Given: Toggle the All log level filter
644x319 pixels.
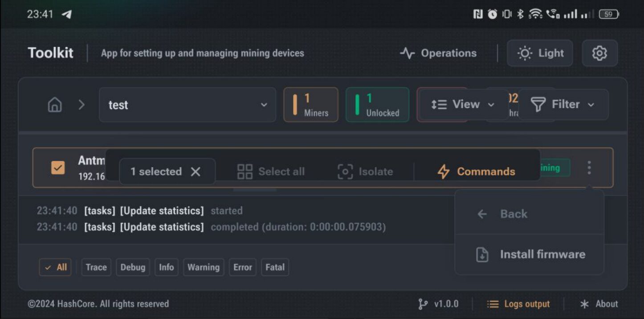Looking at the screenshot, I should (55, 267).
